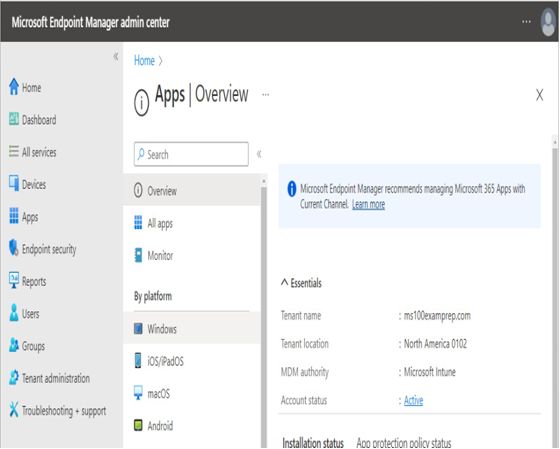560x449 pixels.
Task: Click the Active account status link
Action: pyautogui.click(x=413, y=400)
